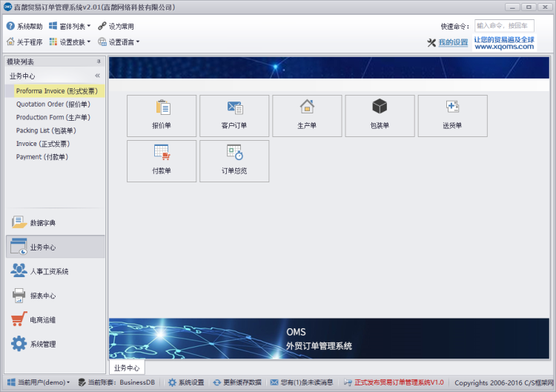Open the 生产单 production form tile
Image resolution: width=556 pixels, height=392 pixels.
[x=307, y=116]
